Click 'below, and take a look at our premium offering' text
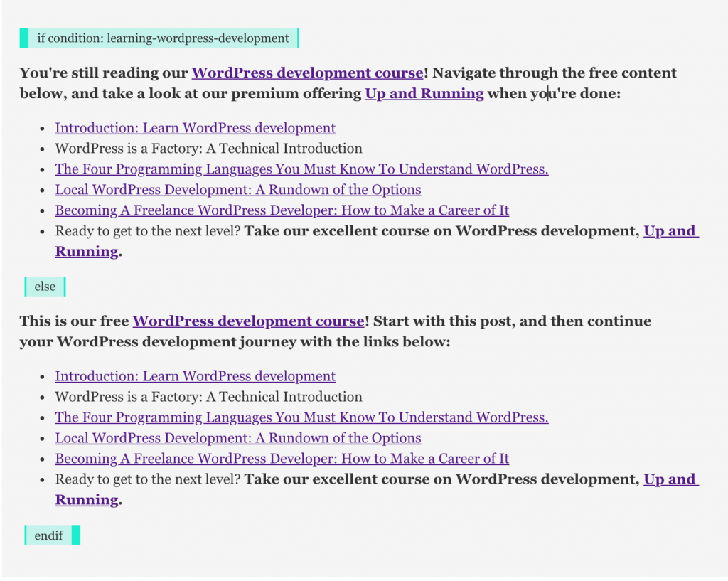Image resolution: width=728 pixels, height=581 pixels. point(191,93)
